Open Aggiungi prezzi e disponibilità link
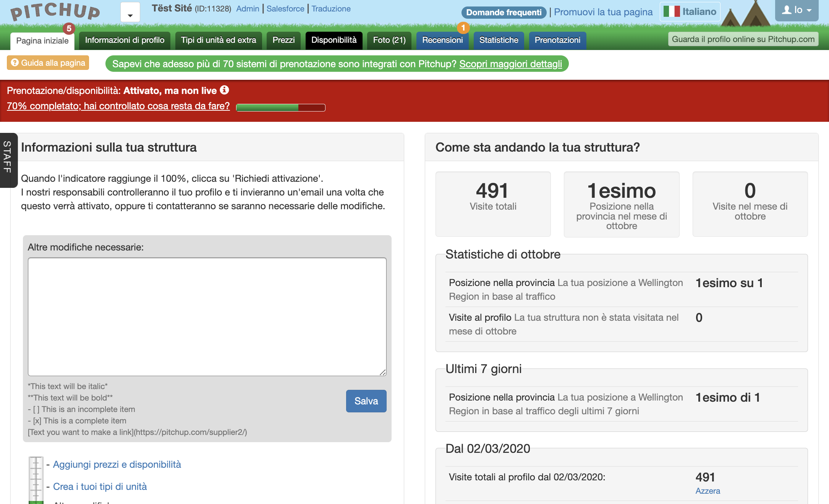 click(x=117, y=464)
